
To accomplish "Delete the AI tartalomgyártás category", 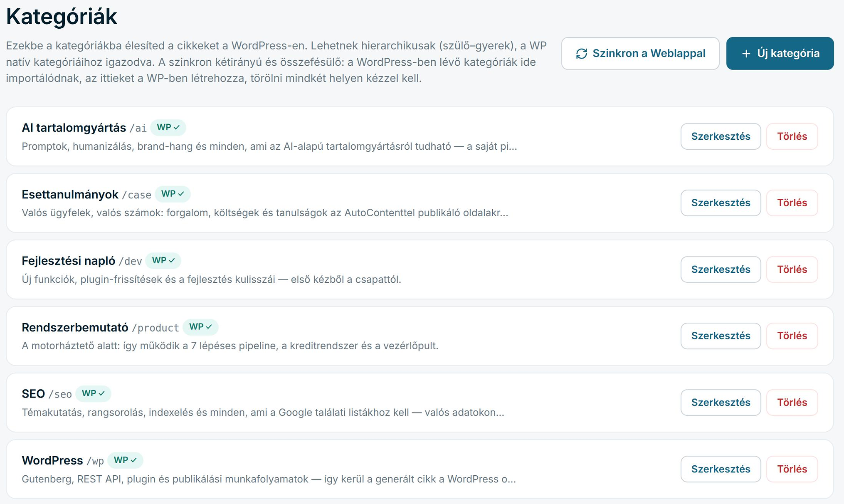I will tap(792, 136).
